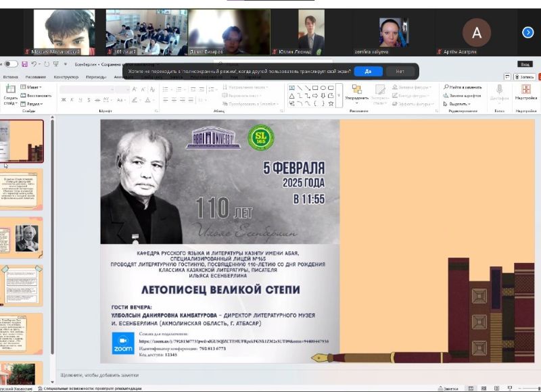
Task: Click the Undo arrow icon
Action: pyautogui.click(x=34, y=64)
